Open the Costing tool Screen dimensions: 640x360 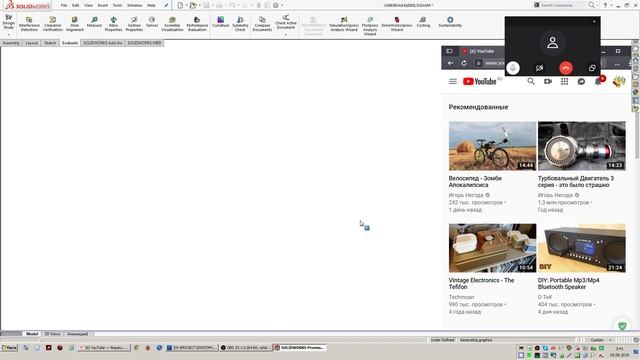(423, 22)
